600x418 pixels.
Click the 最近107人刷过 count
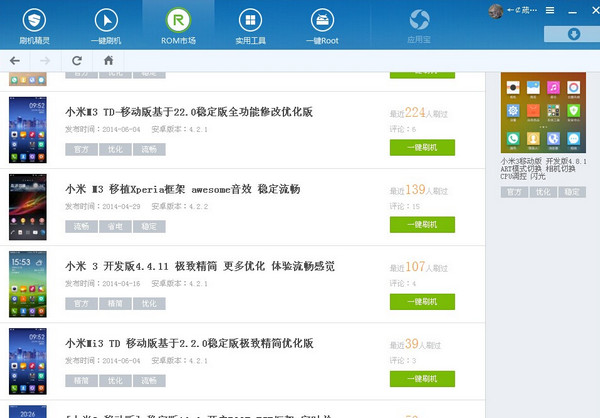(x=419, y=267)
